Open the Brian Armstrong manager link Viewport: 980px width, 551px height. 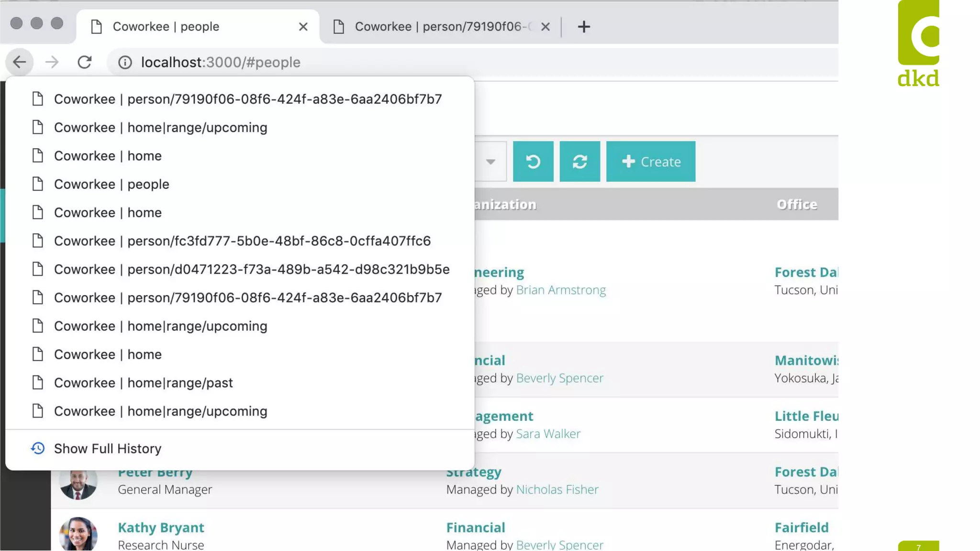(x=560, y=290)
